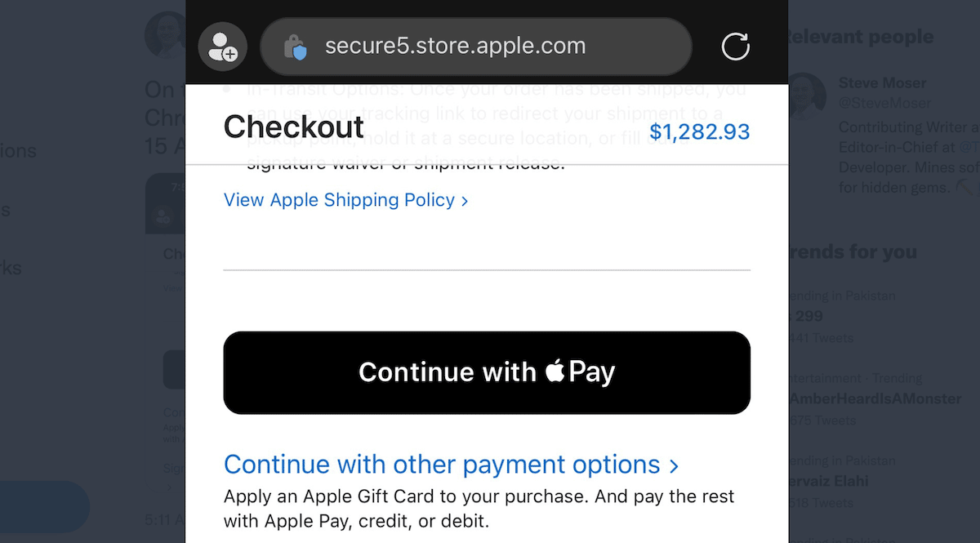Choose Continue with other payment options
Viewport: 980px width, 543px height.
coord(442,465)
